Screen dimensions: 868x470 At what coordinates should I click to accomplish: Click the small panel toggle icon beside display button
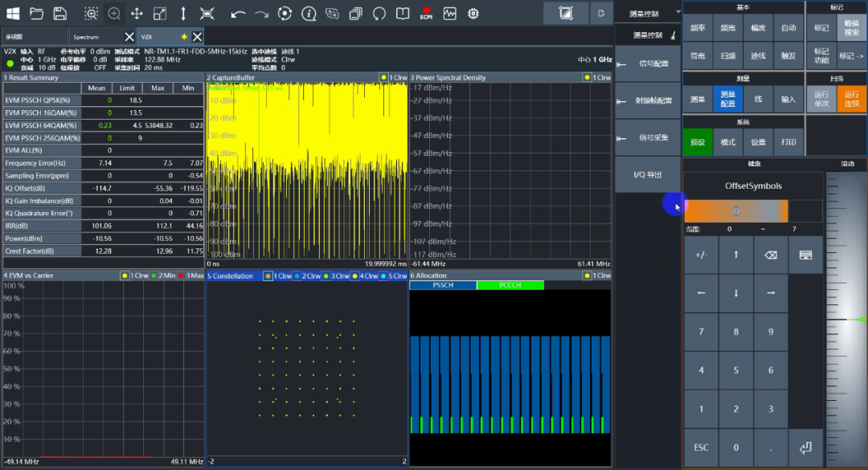(x=601, y=14)
